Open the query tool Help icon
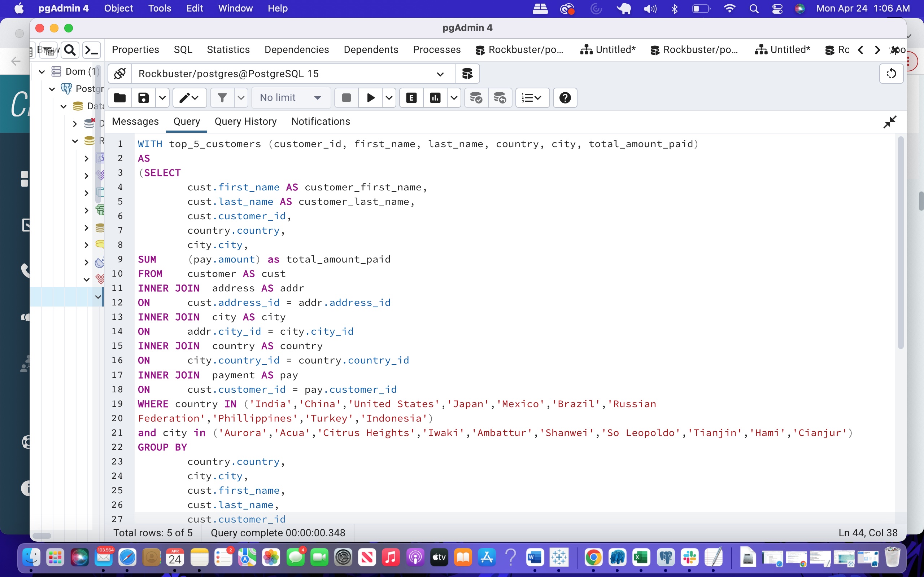 tap(565, 98)
